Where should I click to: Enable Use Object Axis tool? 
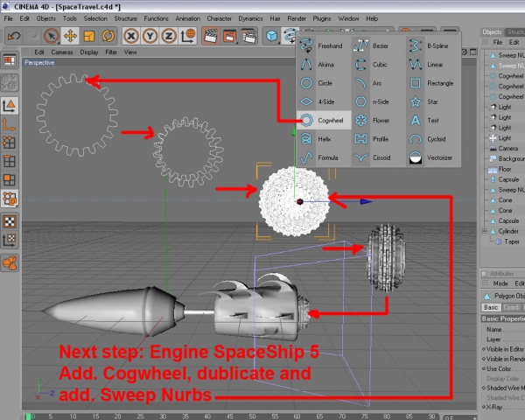pyautogui.click(x=10, y=124)
